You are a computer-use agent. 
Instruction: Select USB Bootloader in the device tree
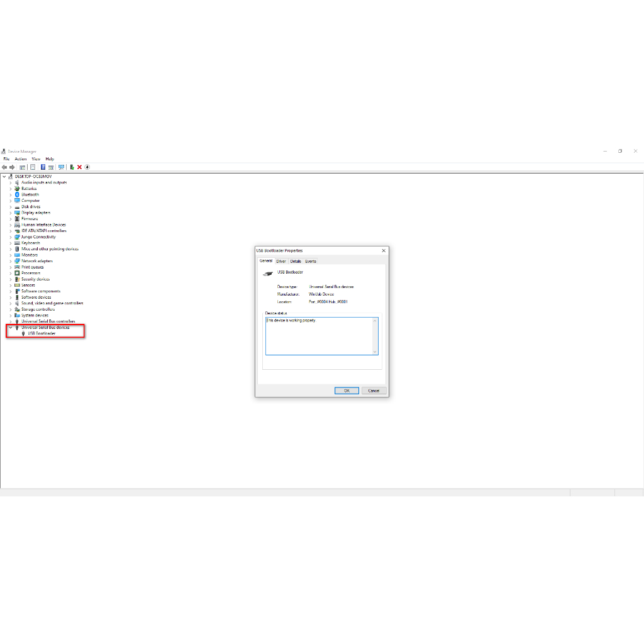(x=42, y=333)
